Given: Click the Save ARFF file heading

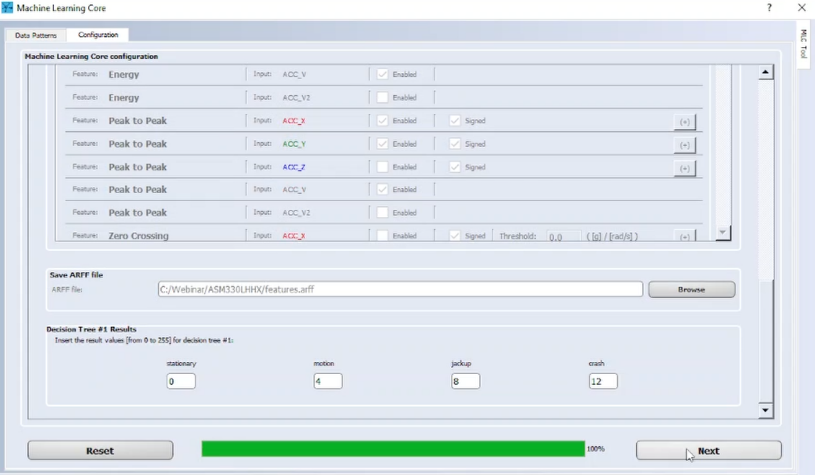Looking at the screenshot, I should pos(76,275).
